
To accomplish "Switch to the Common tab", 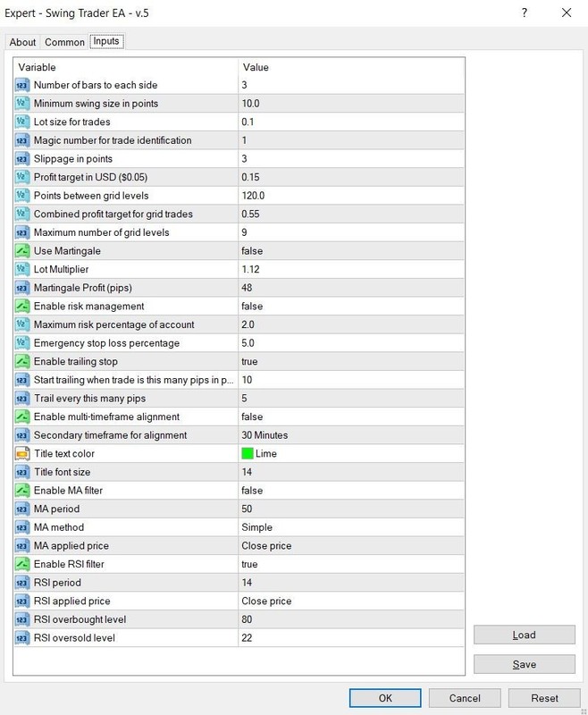I will click(64, 42).
